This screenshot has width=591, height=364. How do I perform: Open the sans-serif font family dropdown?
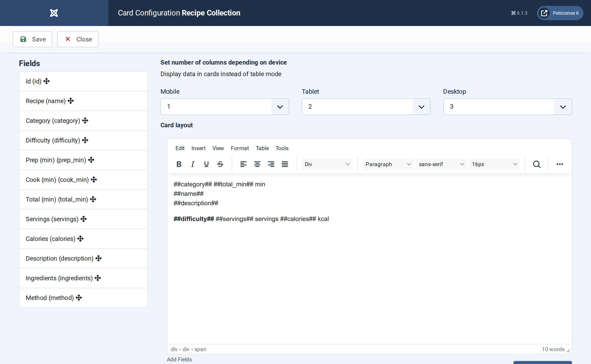441,164
